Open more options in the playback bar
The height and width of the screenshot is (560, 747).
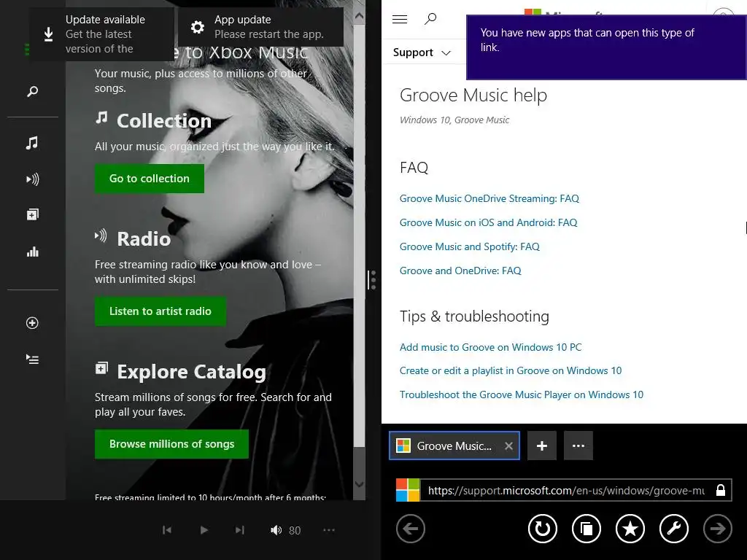(x=329, y=530)
